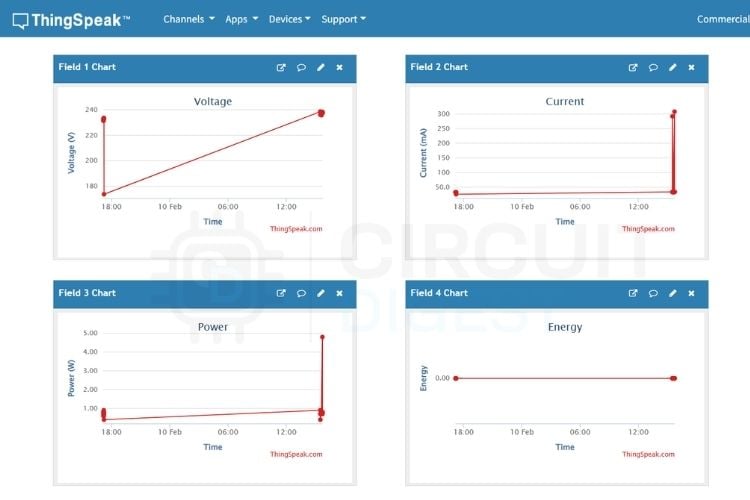Viewport: 750px width, 500px height.
Task: Click the Power chart title
Action: [x=213, y=327]
